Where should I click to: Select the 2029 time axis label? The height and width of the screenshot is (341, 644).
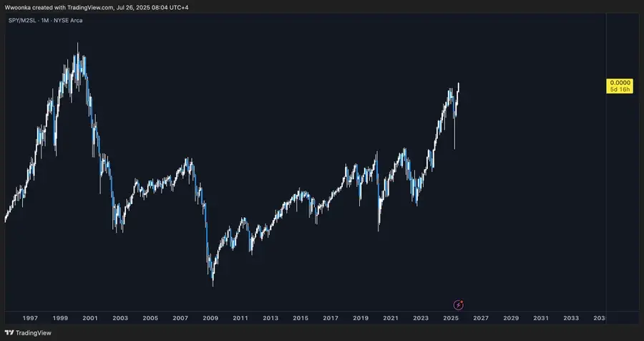(511, 318)
